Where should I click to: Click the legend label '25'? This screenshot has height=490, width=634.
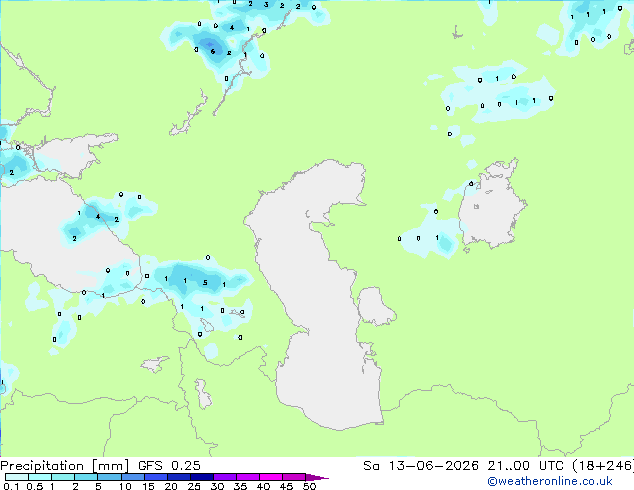(194, 486)
